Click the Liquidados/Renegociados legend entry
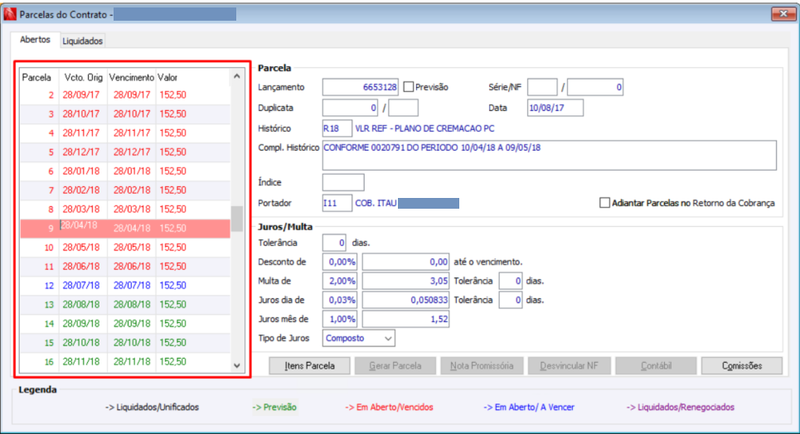This screenshot has width=800, height=434. pos(680,407)
